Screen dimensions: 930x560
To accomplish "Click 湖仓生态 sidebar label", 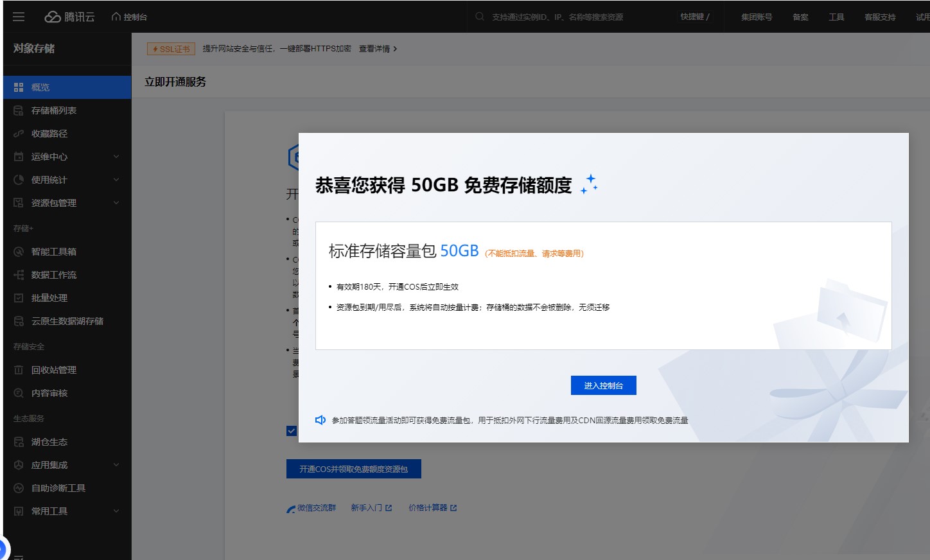I will [49, 442].
